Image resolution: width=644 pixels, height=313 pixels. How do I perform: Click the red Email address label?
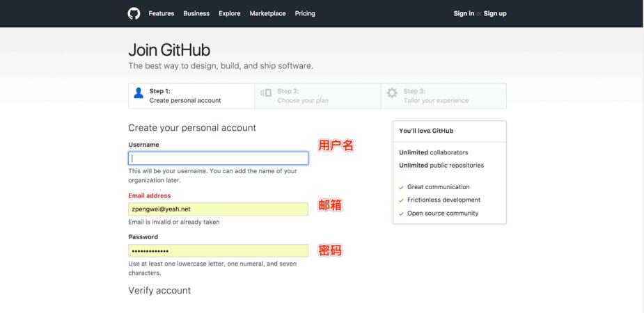coord(150,195)
